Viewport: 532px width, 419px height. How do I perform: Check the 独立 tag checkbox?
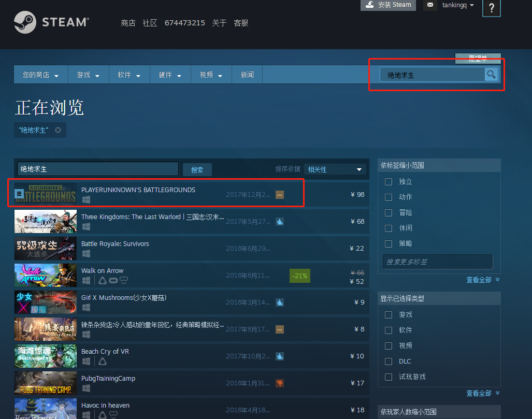click(x=389, y=182)
